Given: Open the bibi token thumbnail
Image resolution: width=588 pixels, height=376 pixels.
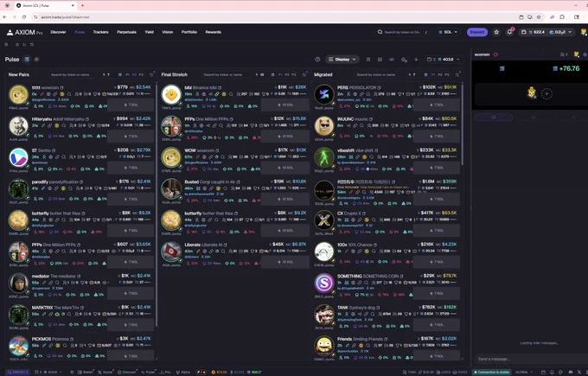Looking at the screenshot, I should tap(171, 94).
